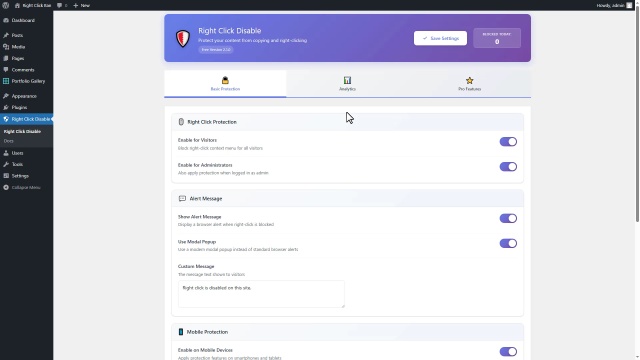
Task: Click into the Custom Message text area
Action: [x=261, y=294]
